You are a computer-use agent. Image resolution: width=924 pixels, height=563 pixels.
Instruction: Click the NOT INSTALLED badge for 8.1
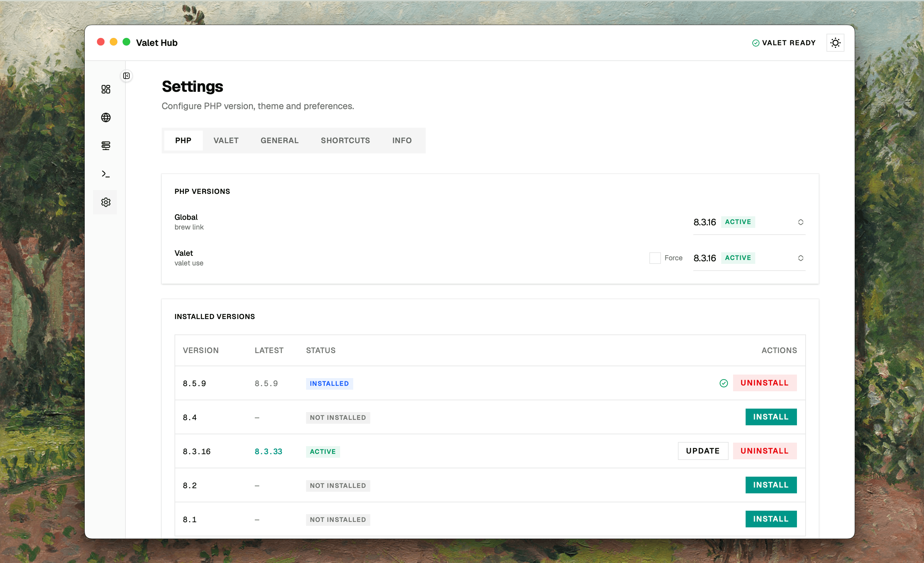pyautogui.click(x=338, y=520)
